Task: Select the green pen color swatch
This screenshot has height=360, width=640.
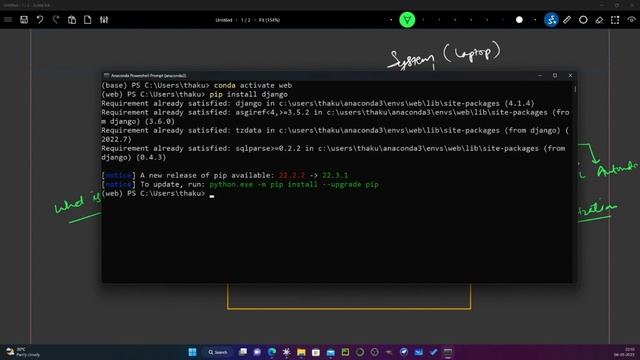Action: [x=407, y=20]
